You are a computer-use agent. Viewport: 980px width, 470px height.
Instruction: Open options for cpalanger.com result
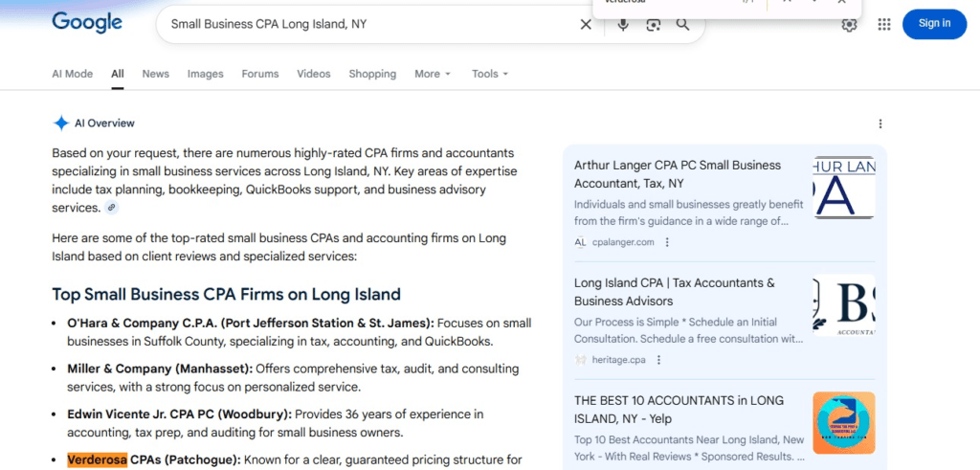(x=667, y=242)
